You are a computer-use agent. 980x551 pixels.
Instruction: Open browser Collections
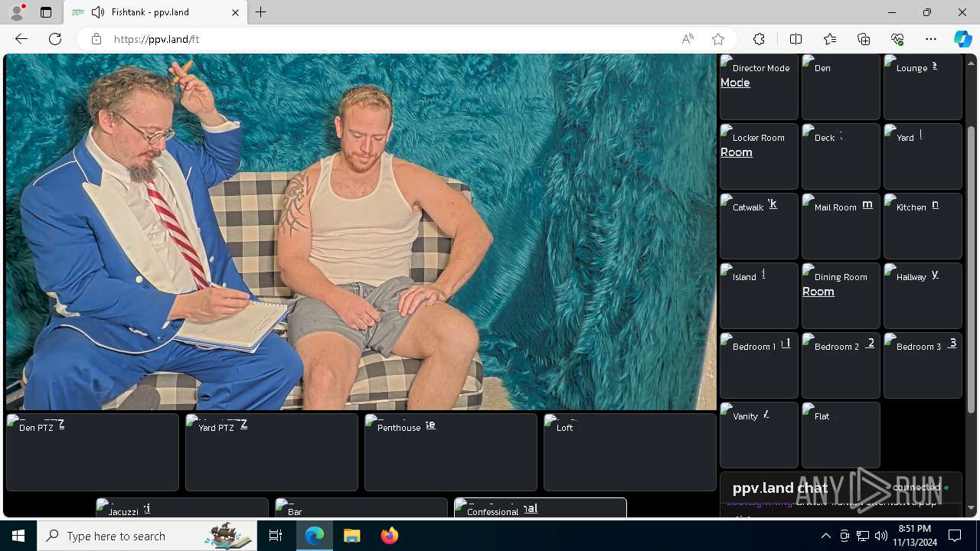pyautogui.click(x=864, y=39)
